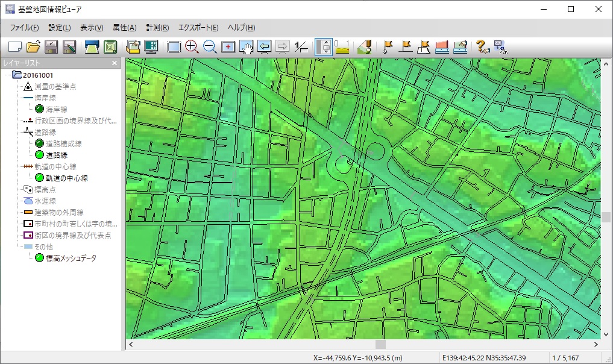Select the yellow ruler distance measure tool
The height and width of the screenshot is (364, 613).
(342, 47)
